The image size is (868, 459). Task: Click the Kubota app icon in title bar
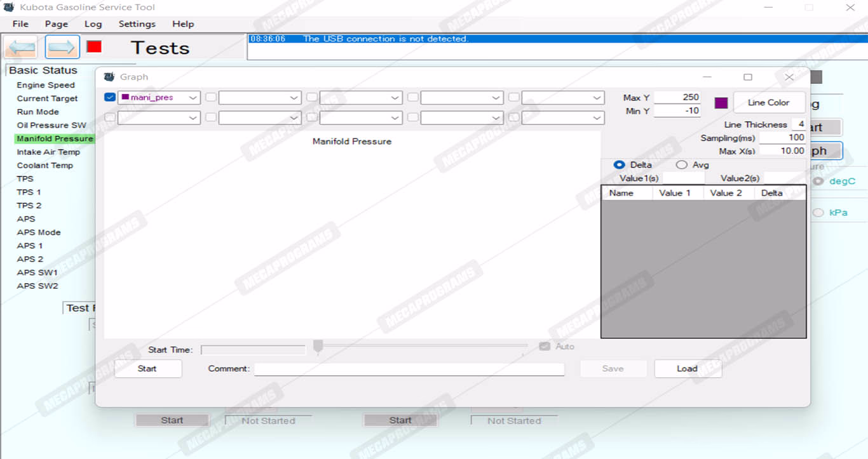pos(9,8)
